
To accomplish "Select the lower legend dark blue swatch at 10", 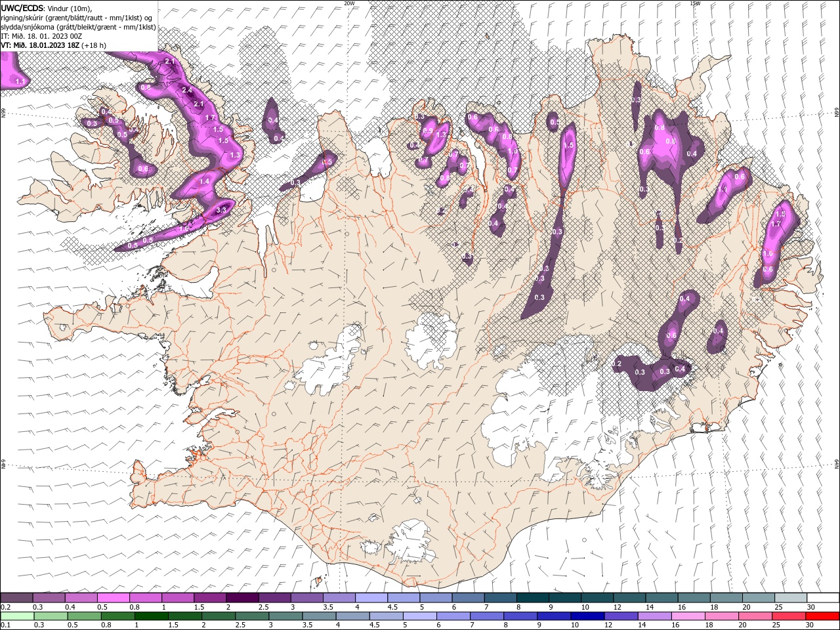I will [x=587, y=616].
